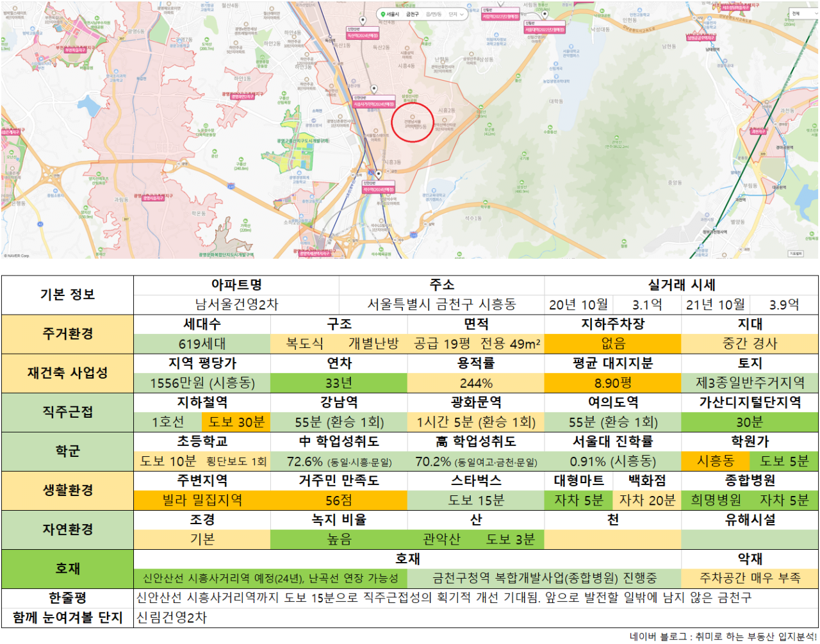Click the 네이버 블로그 credit text

tap(723, 636)
